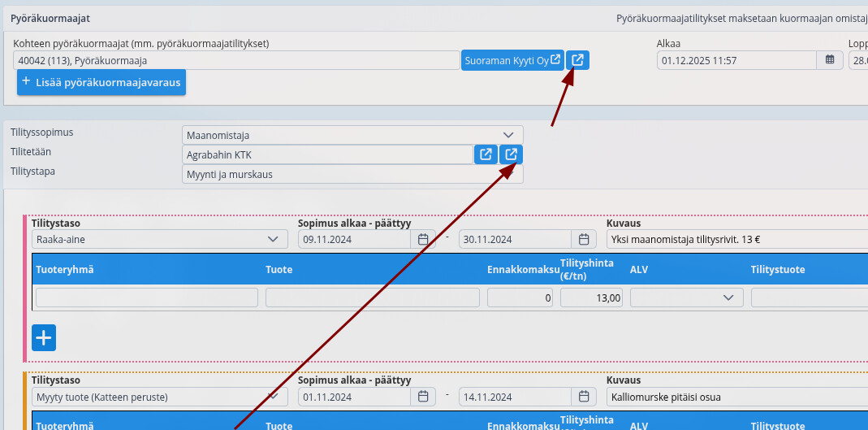Open external link icon after Suoraman Kyyti Oy
Viewport: 868px width, 430px height.
pos(577,60)
